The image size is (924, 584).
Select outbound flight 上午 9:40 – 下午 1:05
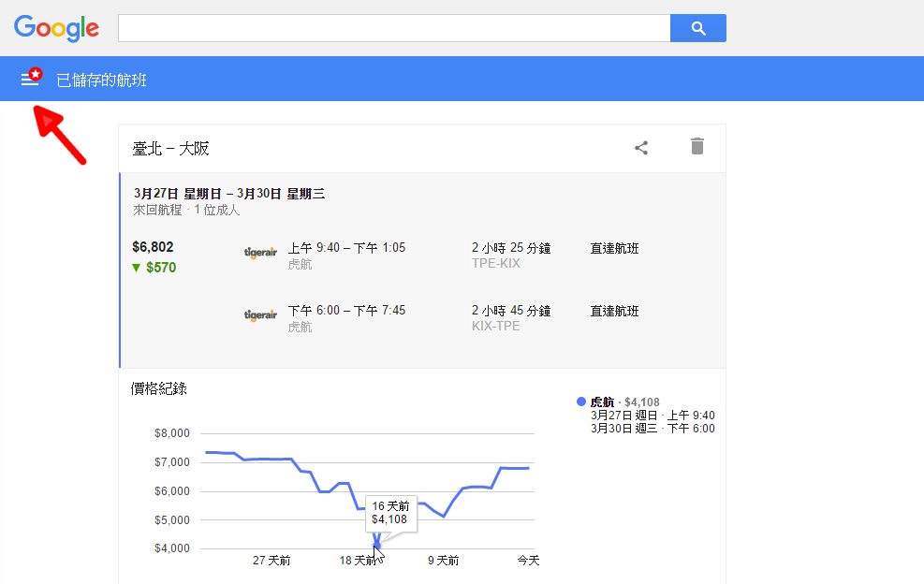pos(346,248)
